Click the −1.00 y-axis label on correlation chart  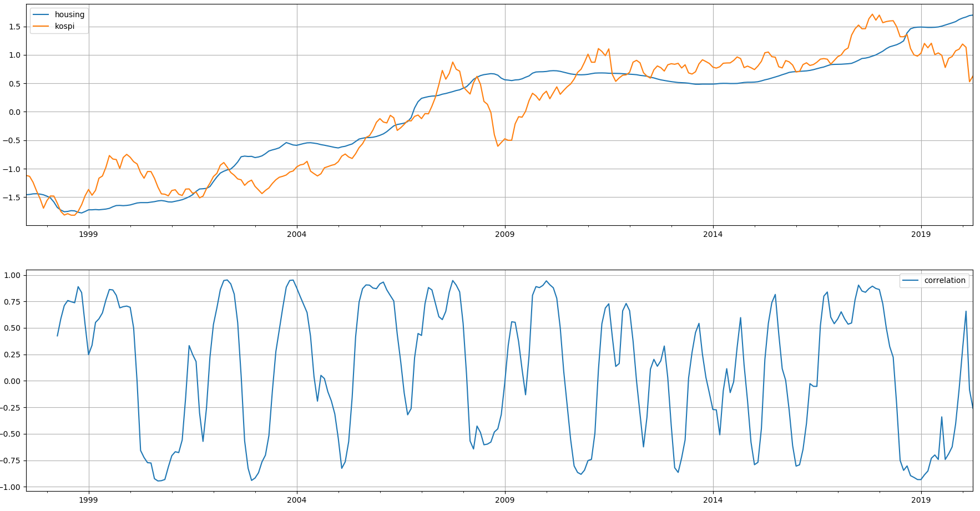coord(10,487)
